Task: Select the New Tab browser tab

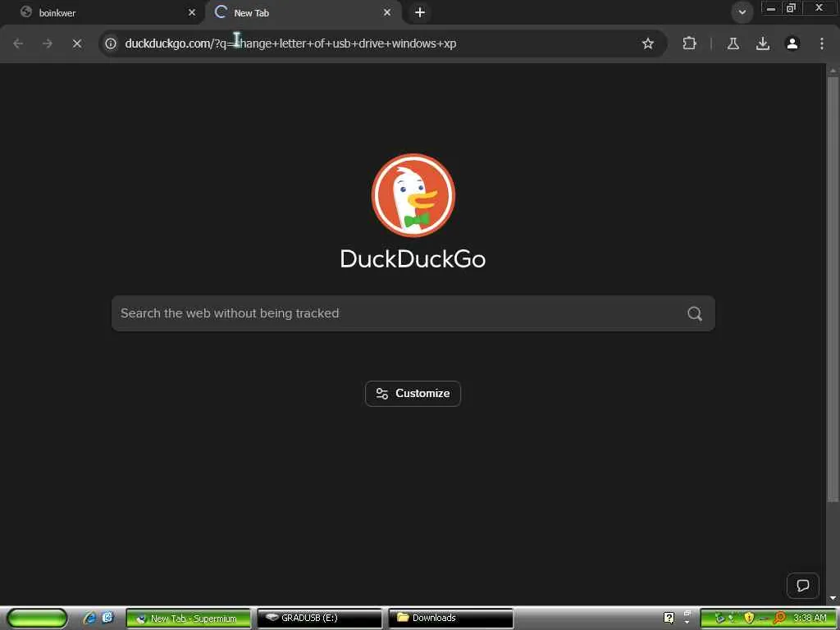Action: coord(303,13)
